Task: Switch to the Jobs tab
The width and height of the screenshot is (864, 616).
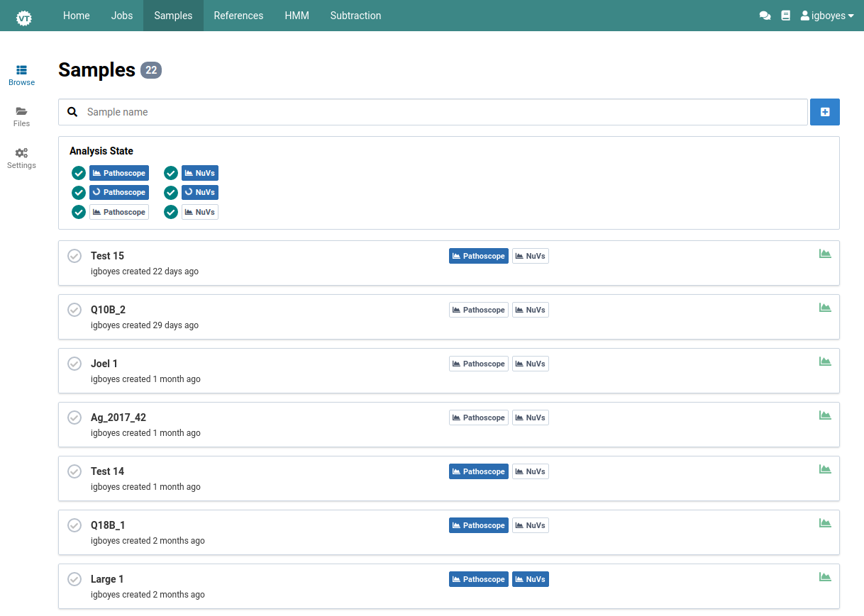Action: pos(122,16)
